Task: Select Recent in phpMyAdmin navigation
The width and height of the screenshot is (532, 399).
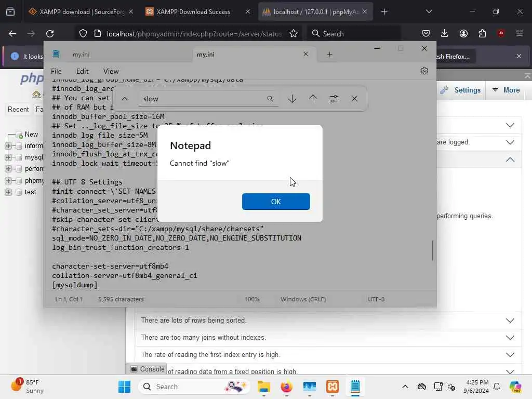Action: coord(18,109)
